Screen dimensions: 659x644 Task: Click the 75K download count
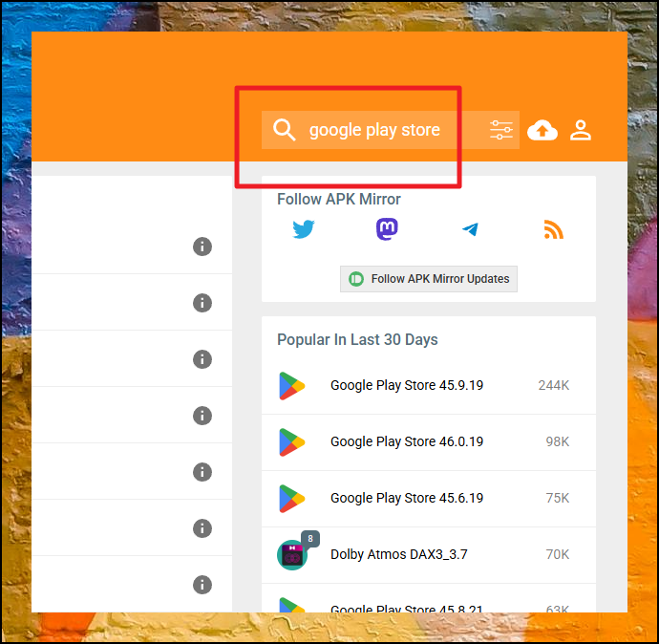pyautogui.click(x=558, y=498)
